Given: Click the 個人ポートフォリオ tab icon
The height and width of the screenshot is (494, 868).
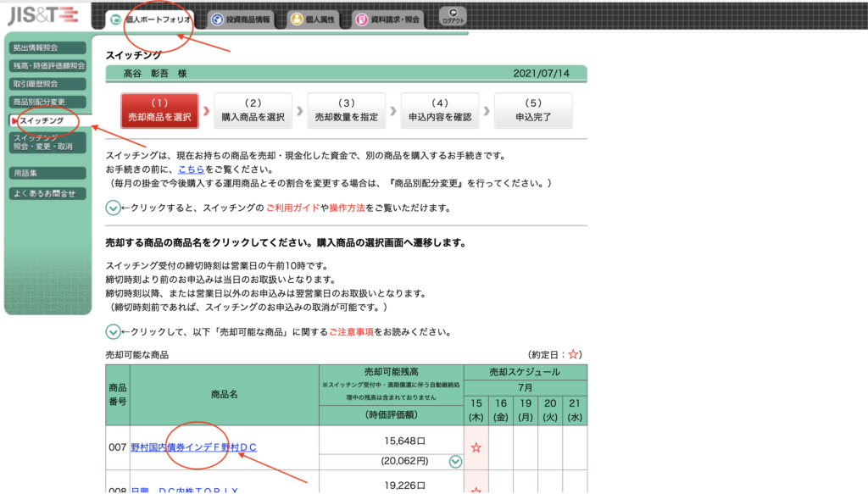Looking at the screenshot, I should [x=116, y=19].
